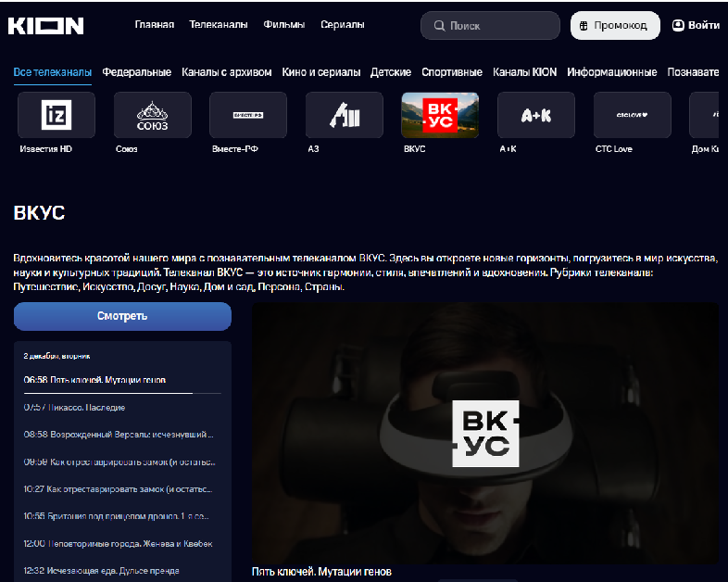Select the ВКУС channel tile
The width and height of the screenshot is (728, 582).
(x=440, y=115)
